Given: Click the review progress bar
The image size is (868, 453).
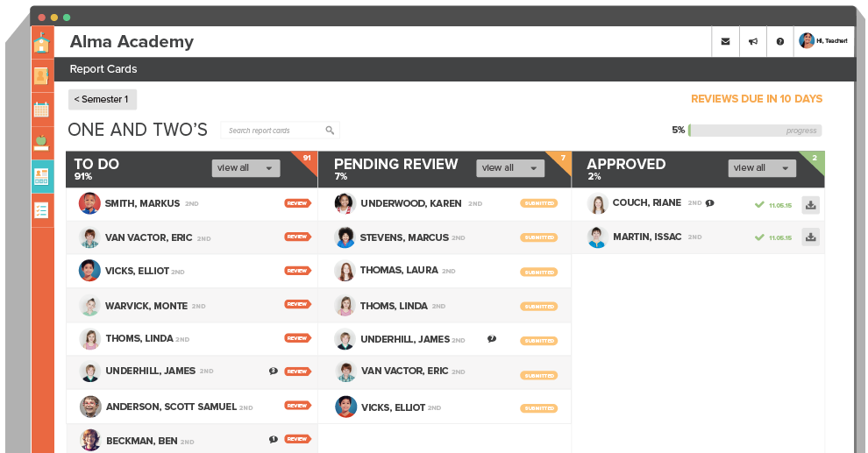Looking at the screenshot, I should coord(755,131).
